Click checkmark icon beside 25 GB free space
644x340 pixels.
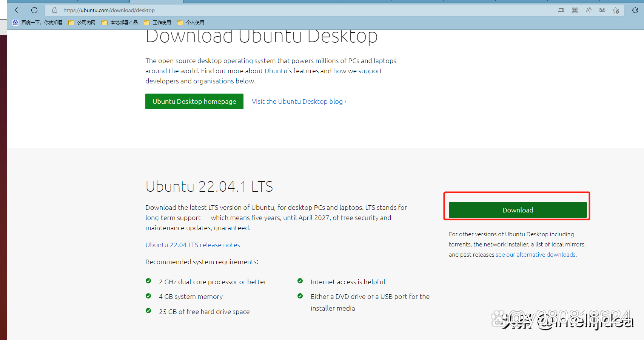click(x=148, y=311)
